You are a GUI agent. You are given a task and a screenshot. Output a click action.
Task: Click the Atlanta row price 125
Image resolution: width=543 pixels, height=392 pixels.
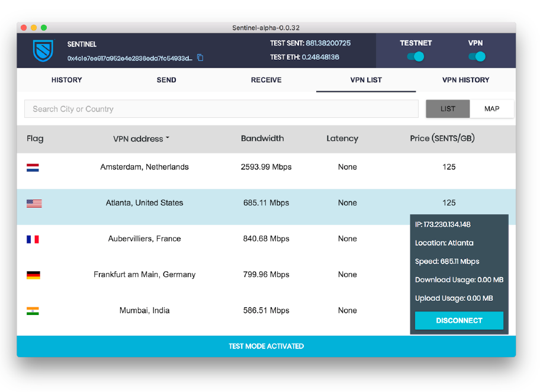tap(449, 203)
